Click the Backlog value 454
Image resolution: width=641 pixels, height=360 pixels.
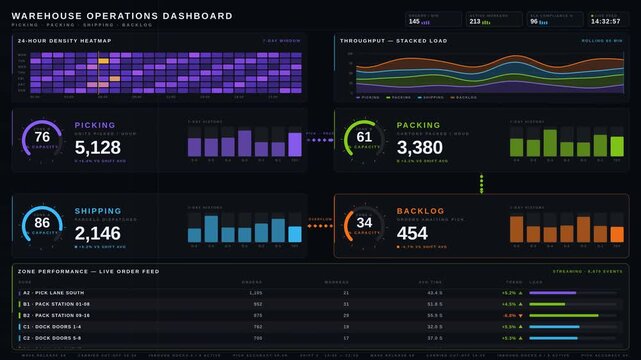(x=412, y=233)
